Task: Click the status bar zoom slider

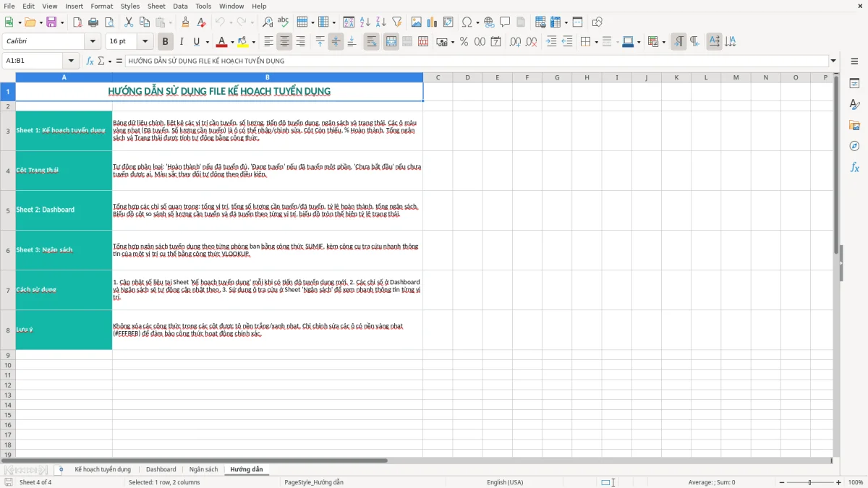Action: (x=809, y=482)
